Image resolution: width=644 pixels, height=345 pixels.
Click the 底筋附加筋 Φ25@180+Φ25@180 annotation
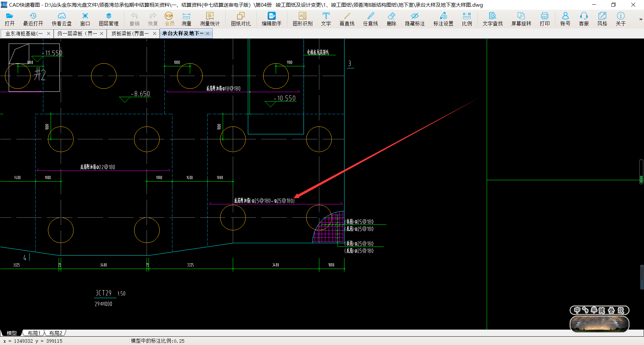[264, 201]
